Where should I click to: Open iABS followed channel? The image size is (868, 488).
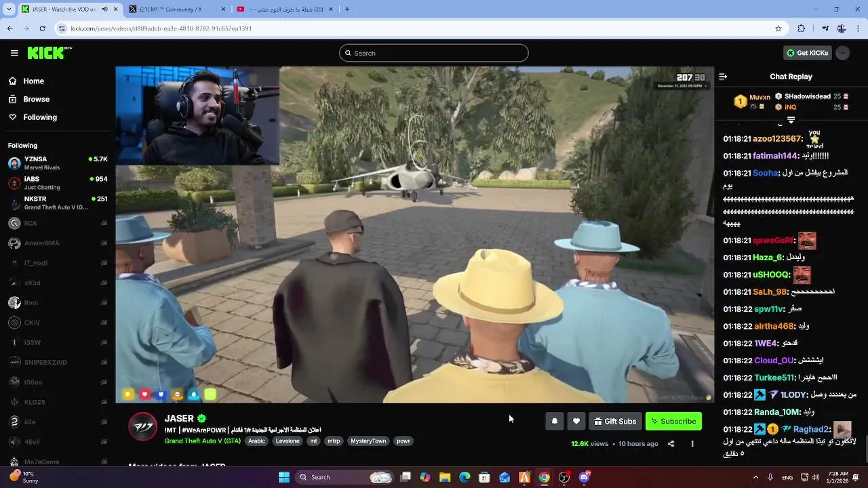[x=58, y=183]
